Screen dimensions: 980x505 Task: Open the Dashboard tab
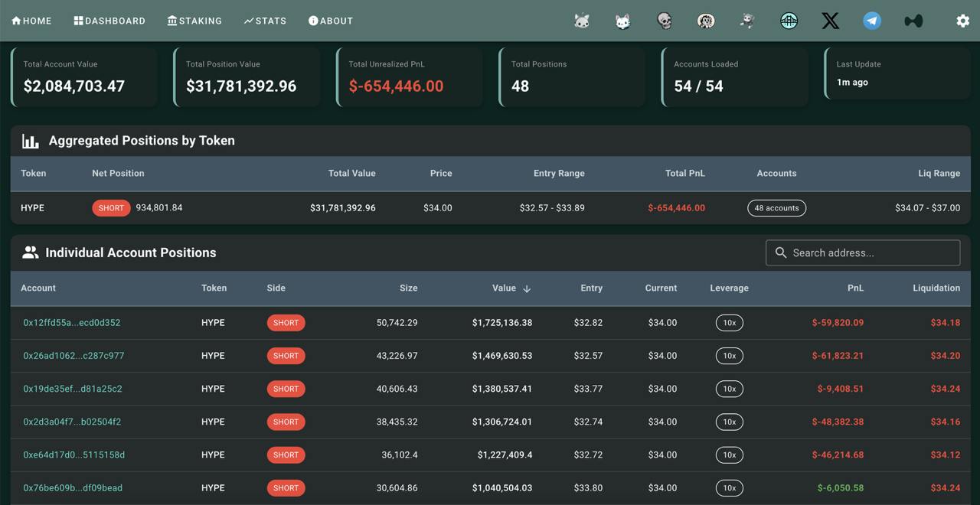click(109, 21)
